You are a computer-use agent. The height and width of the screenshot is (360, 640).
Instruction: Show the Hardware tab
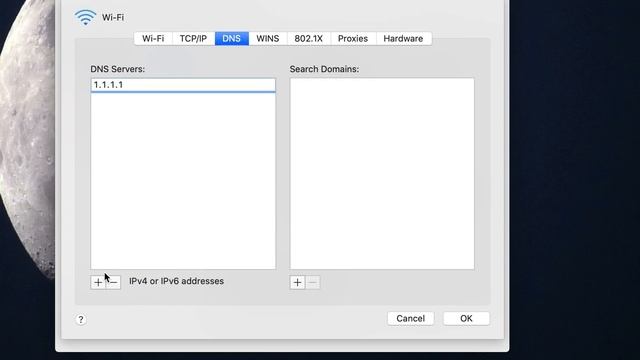click(x=403, y=38)
